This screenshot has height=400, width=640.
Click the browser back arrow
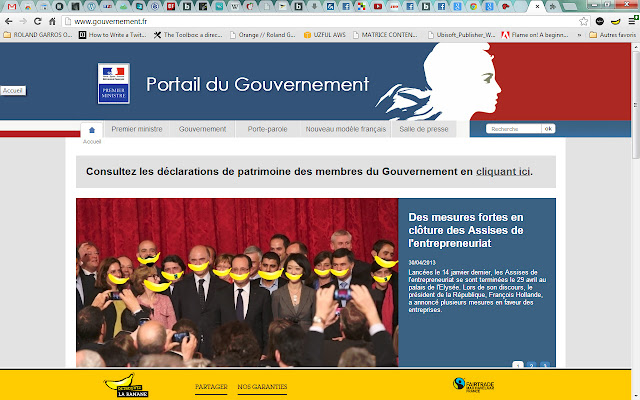10,21
